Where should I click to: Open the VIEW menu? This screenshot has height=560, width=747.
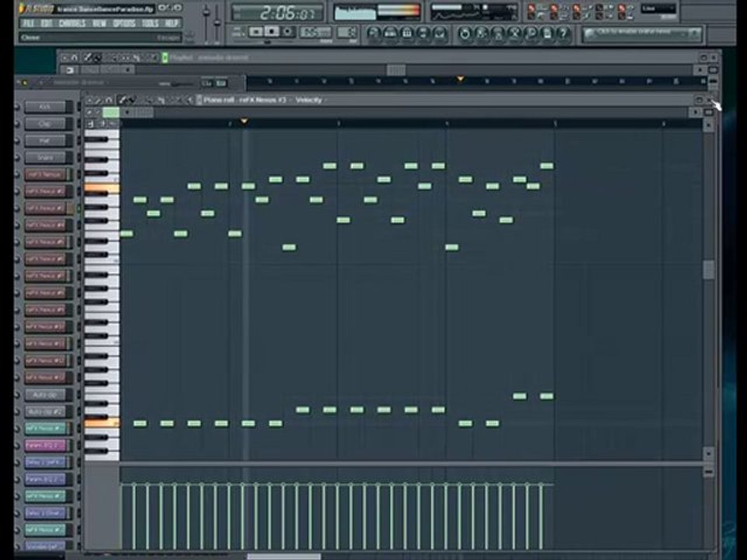pos(99,23)
